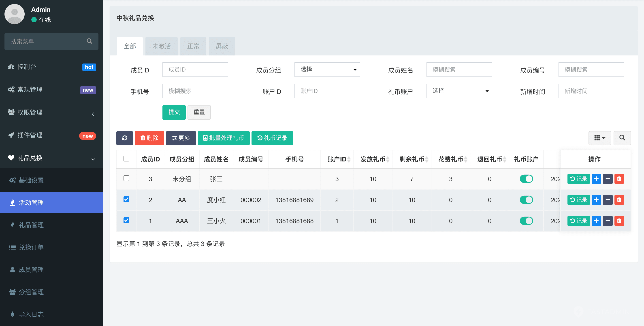This screenshot has width=644, height=326.
Task: Check the checkbox for 张三 row
Action: (126, 178)
